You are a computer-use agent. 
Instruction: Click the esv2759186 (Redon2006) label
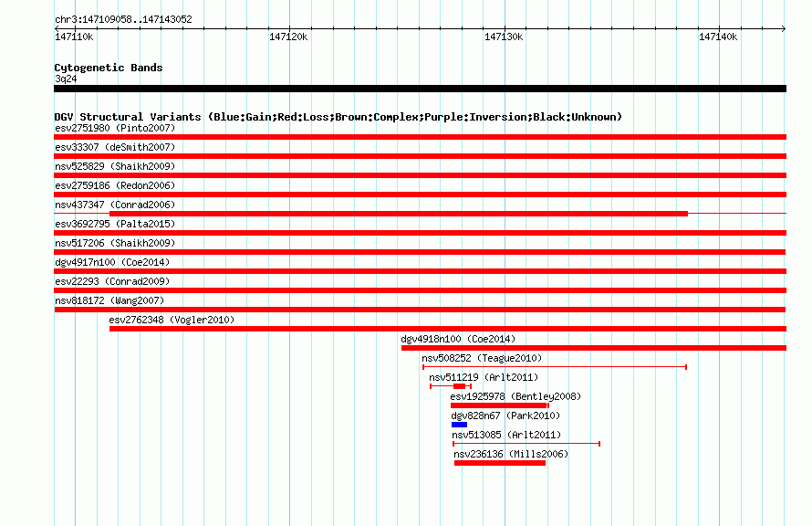pos(115,185)
